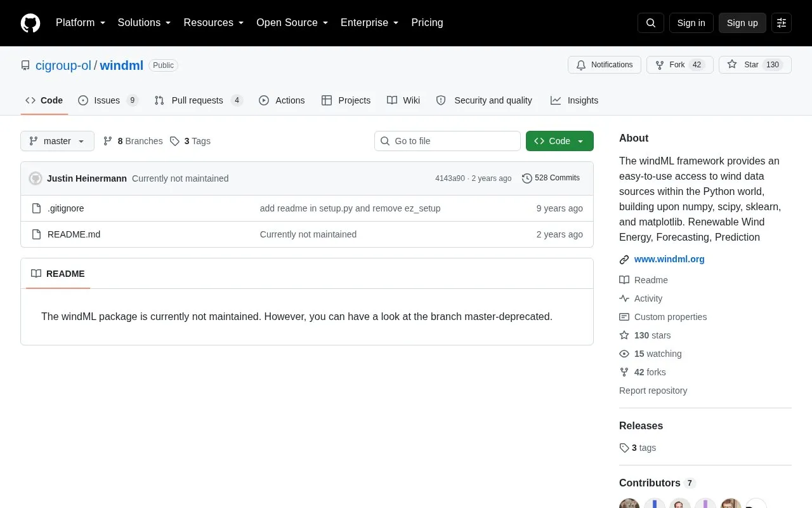The image size is (812, 508).
Task: Click the first contributor avatar
Action: click(629, 504)
